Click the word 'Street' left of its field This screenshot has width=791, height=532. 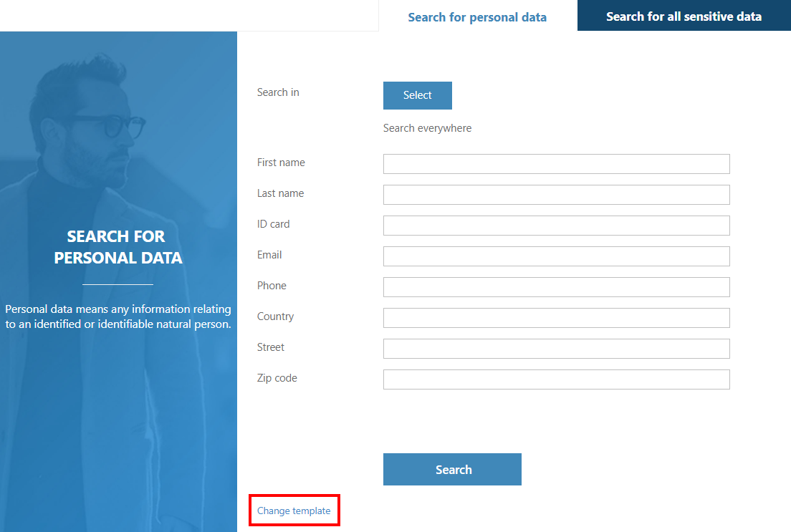pyautogui.click(x=271, y=347)
